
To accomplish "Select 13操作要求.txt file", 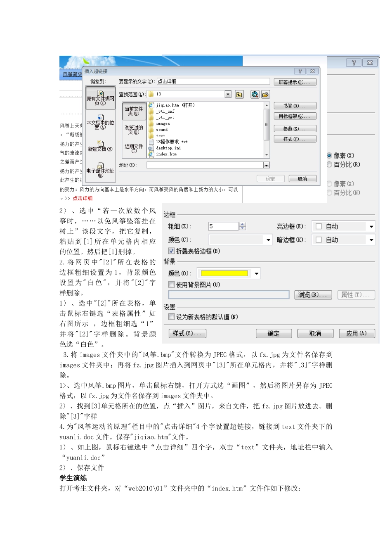I will click(x=168, y=142).
